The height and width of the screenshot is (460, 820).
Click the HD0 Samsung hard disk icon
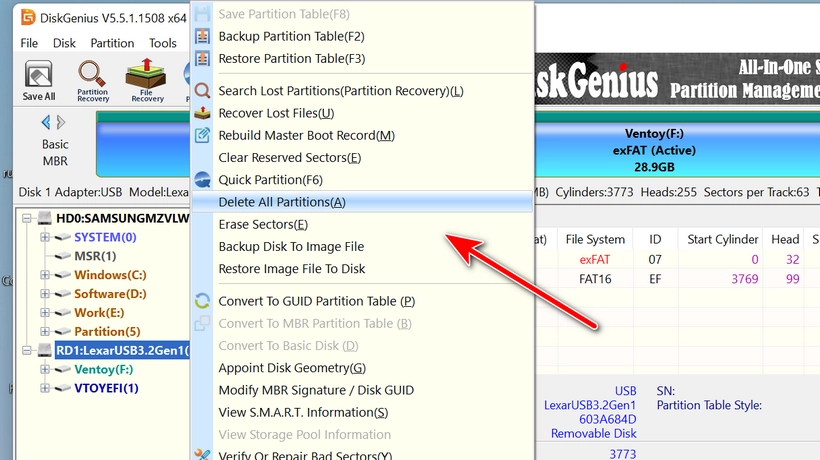pos(45,218)
